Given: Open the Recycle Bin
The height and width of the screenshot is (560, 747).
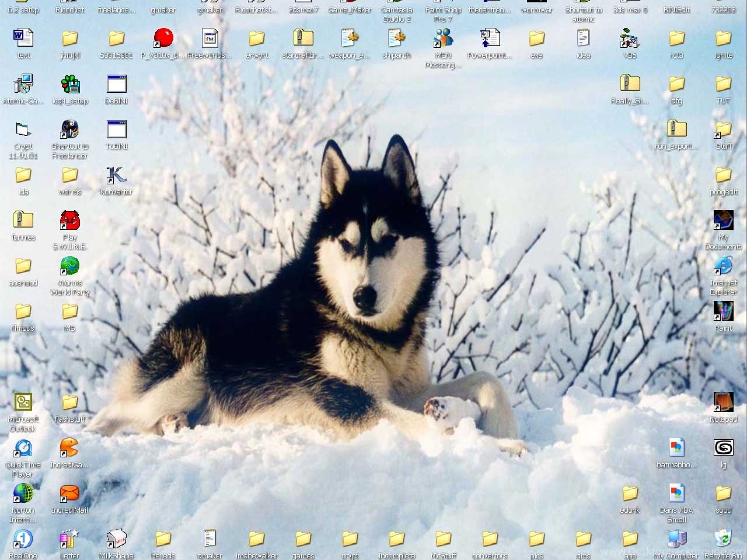Looking at the screenshot, I should [x=724, y=539].
